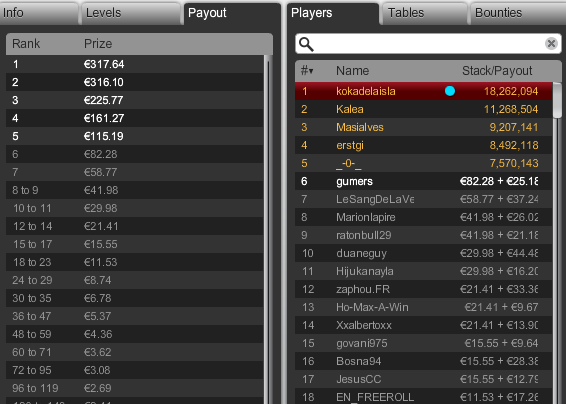The height and width of the screenshot is (404, 566).
Task: Click the €82.28 sixth place payout row
Action: click(x=135, y=154)
